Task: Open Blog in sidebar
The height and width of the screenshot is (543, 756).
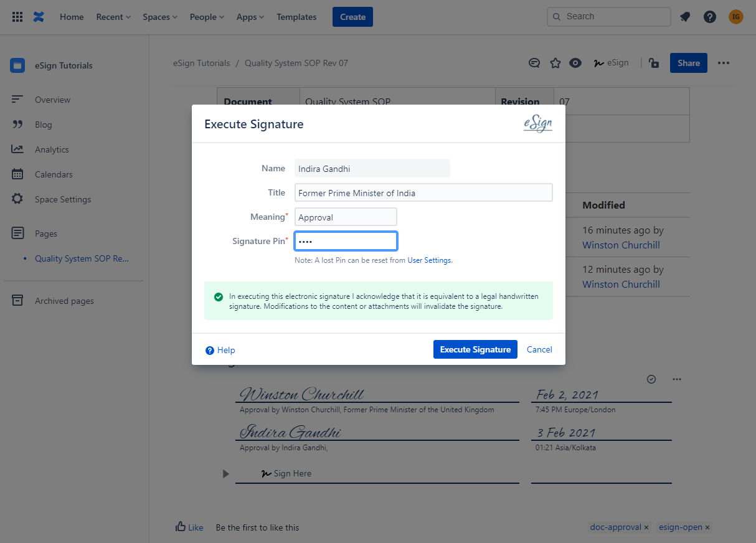Action: pos(44,125)
